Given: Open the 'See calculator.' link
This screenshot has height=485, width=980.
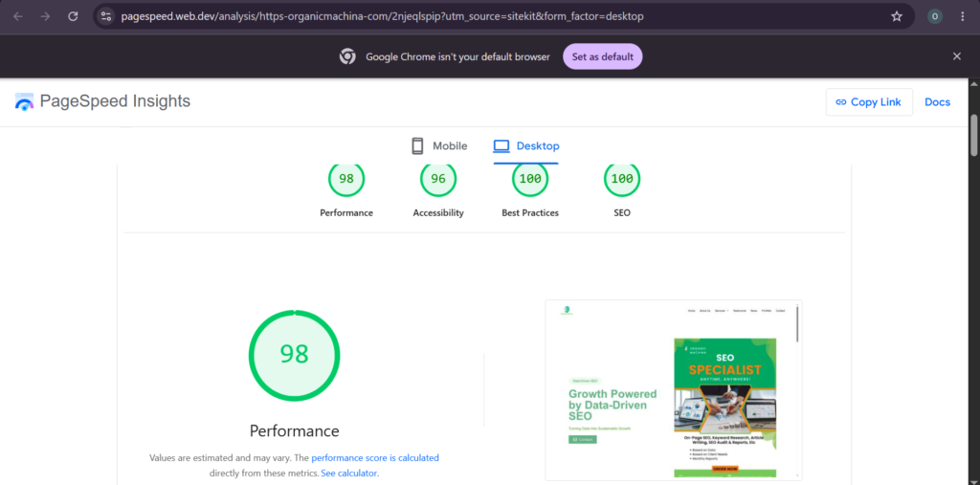Looking at the screenshot, I should pyautogui.click(x=350, y=474).
